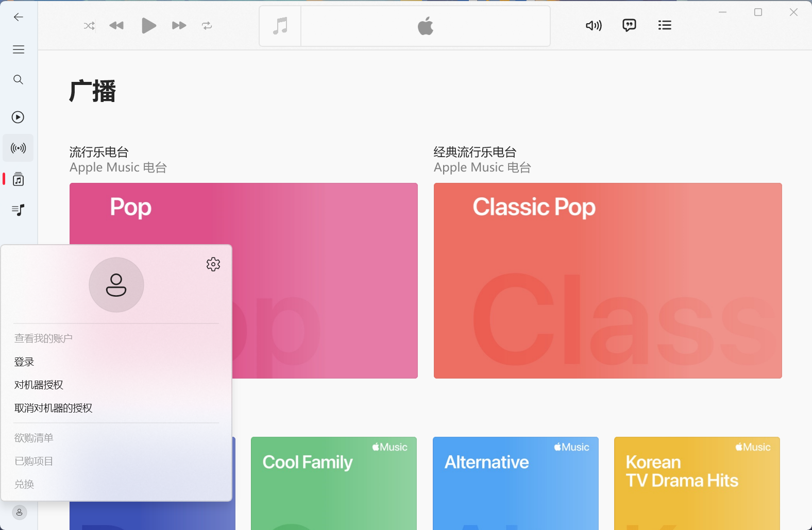Open the music library sidebar icon

(x=19, y=179)
